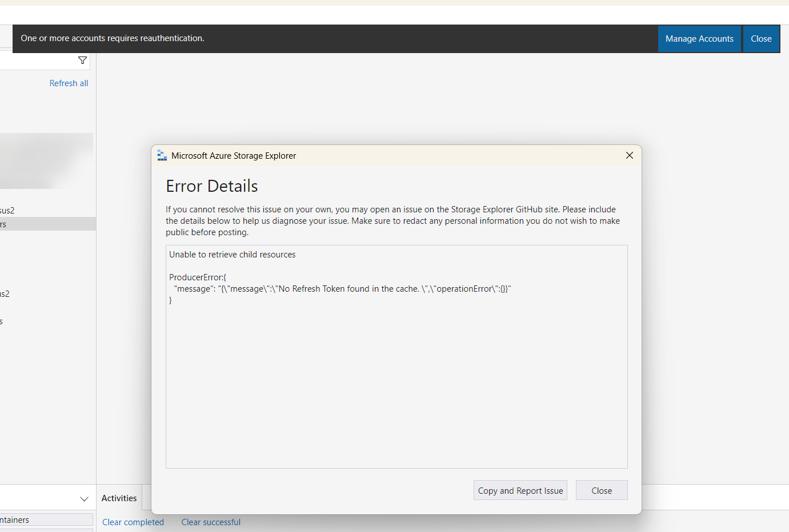The image size is (789, 532).
Task: Click the 'ProducerError:{' line
Action: (x=198, y=277)
